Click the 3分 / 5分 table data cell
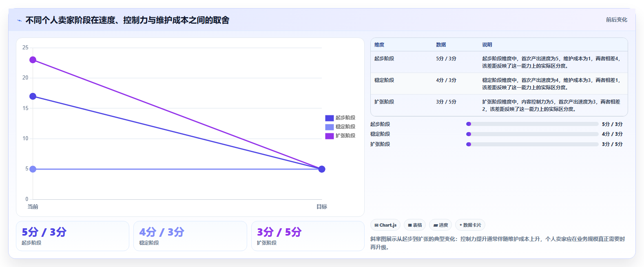The image size is (644, 267). tap(446, 102)
